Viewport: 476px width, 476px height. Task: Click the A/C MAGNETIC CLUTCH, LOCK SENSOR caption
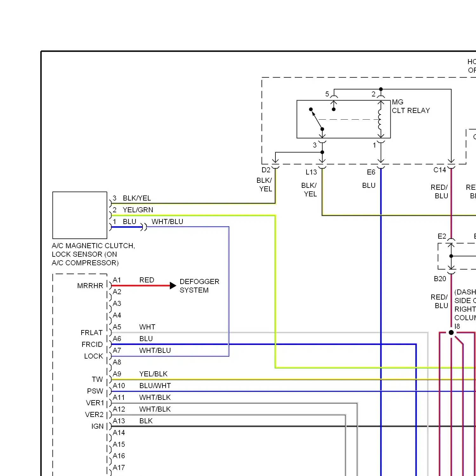pyautogui.click(x=93, y=254)
